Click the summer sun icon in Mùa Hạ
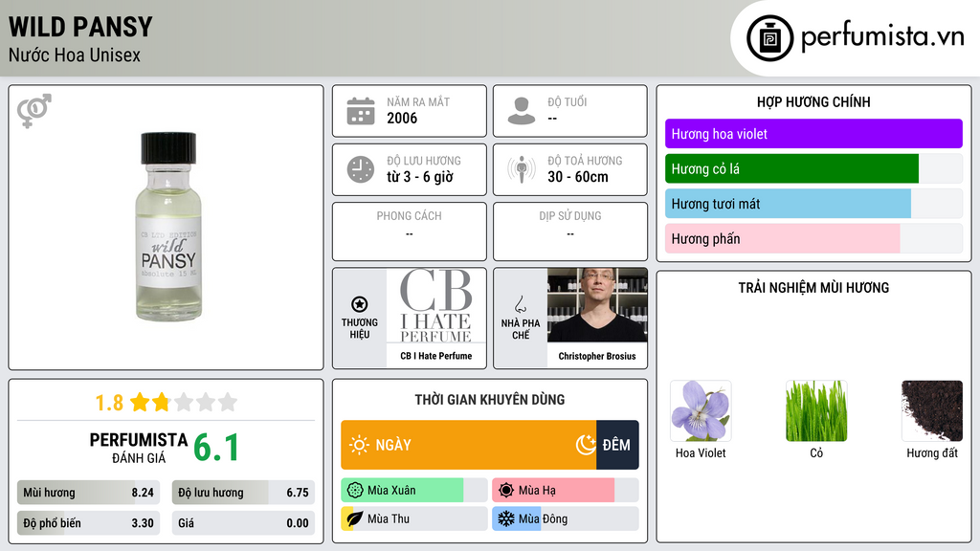 tap(506, 491)
